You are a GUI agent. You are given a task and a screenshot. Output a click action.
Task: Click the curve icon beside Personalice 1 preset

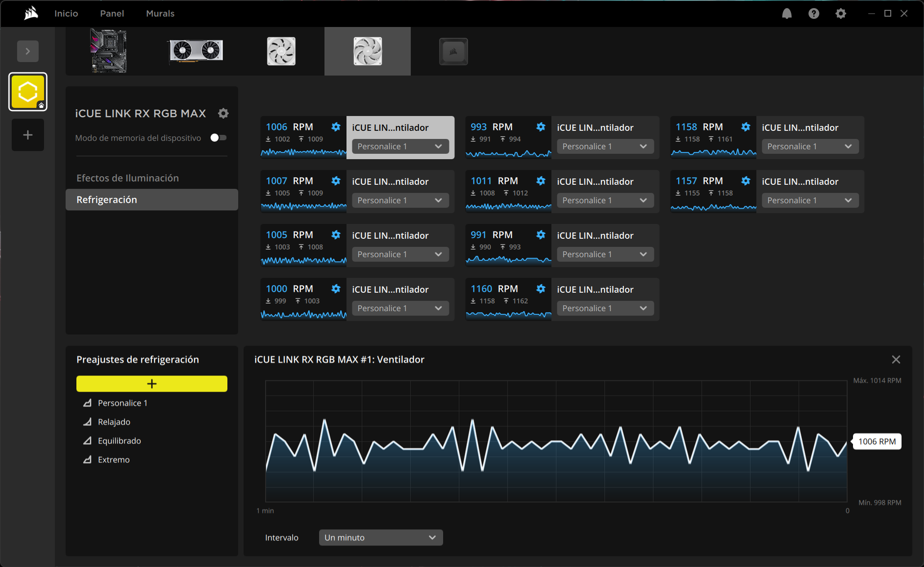coord(88,403)
